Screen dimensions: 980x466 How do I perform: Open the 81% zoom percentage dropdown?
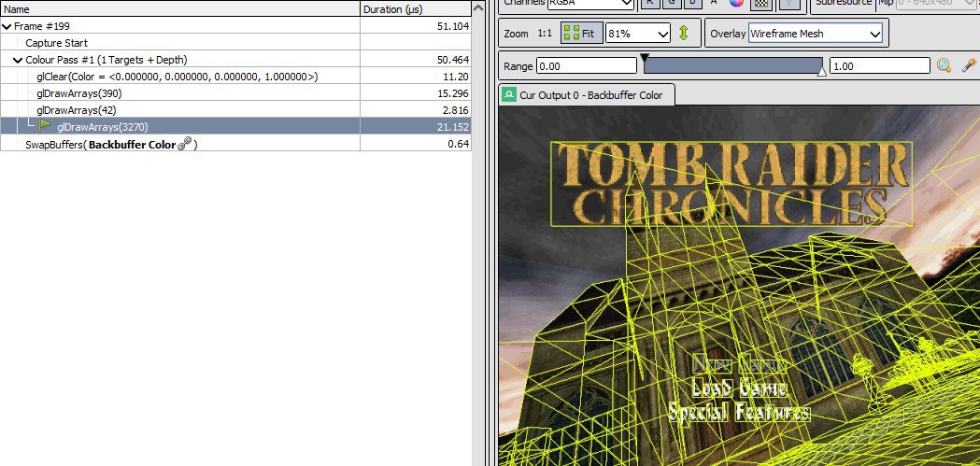(x=638, y=34)
